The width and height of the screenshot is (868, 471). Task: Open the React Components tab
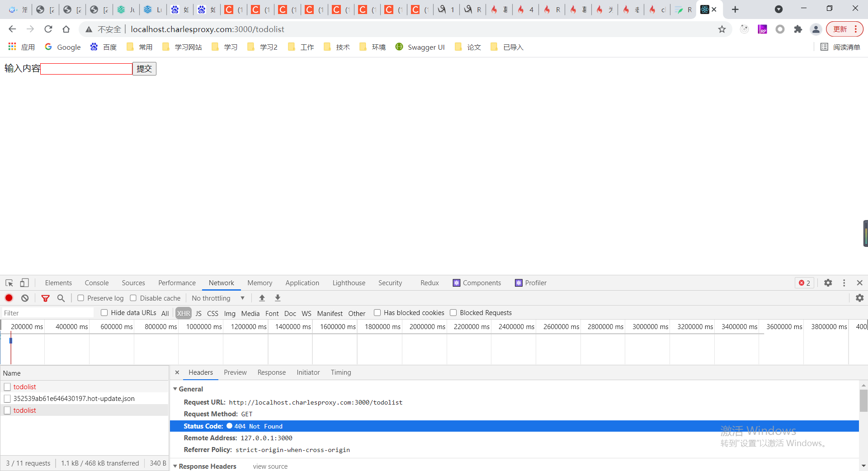(x=477, y=283)
